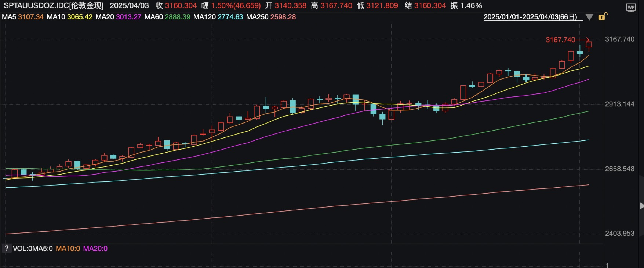The image size is (644, 268).
Task: Expand the right side panel arrow
Action: tap(641, 206)
